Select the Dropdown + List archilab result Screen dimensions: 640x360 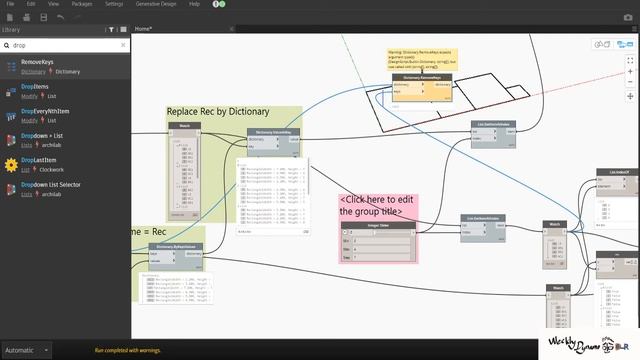click(65, 140)
